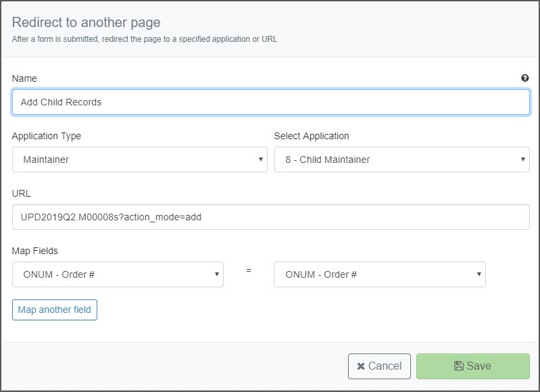
Task: Click the arrow of the Maintainer combo box
Action: (x=261, y=159)
